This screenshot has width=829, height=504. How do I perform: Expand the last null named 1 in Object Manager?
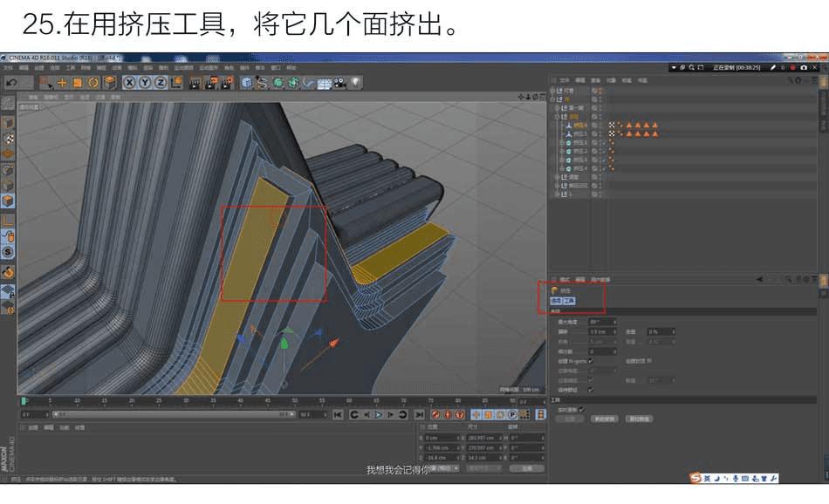pos(558,194)
